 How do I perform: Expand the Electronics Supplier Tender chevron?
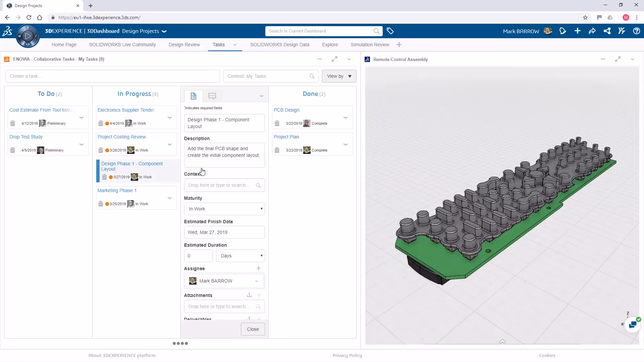click(x=170, y=118)
